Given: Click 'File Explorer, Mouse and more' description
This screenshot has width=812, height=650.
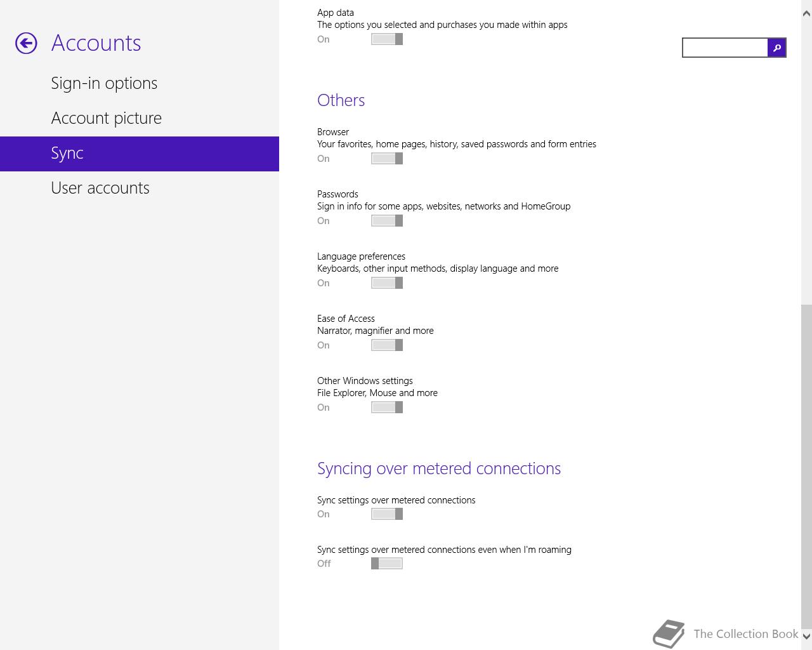Looking at the screenshot, I should (377, 393).
